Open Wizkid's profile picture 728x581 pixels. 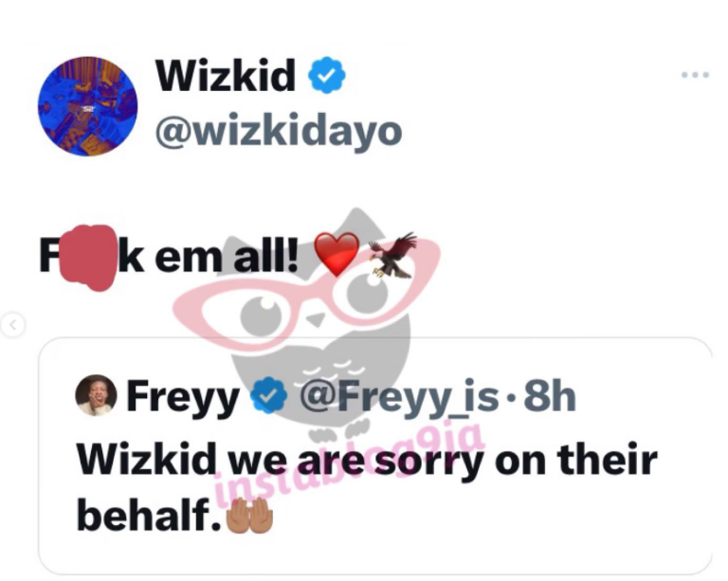(x=88, y=106)
